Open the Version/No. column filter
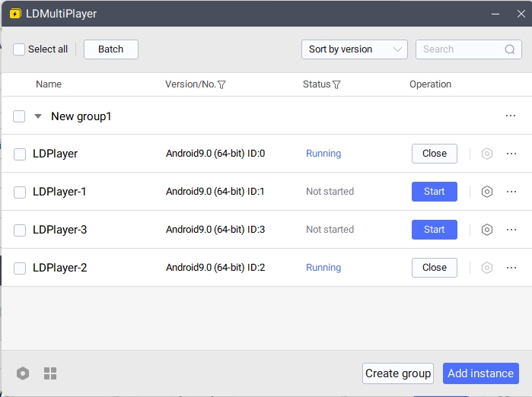The width and height of the screenshot is (532, 397). click(x=221, y=84)
